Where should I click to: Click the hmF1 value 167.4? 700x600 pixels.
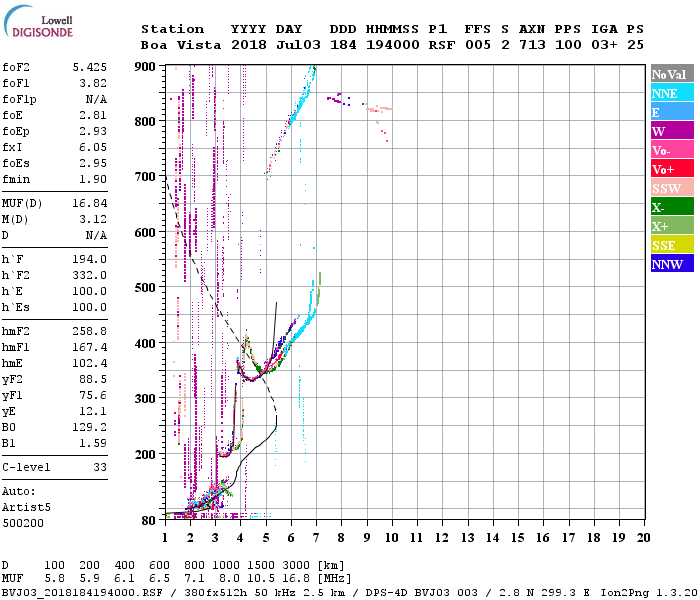(x=90, y=347)
